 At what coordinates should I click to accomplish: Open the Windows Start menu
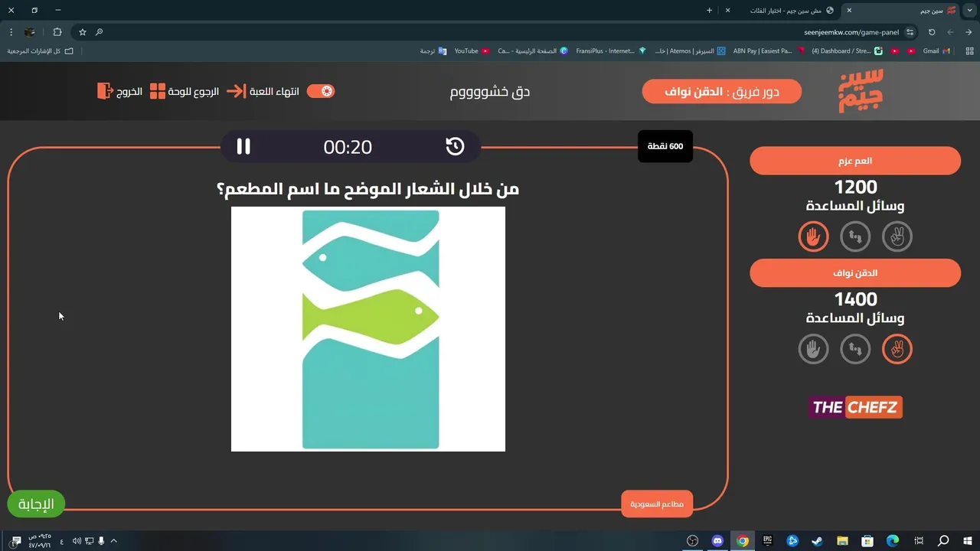tap(967, 541)
